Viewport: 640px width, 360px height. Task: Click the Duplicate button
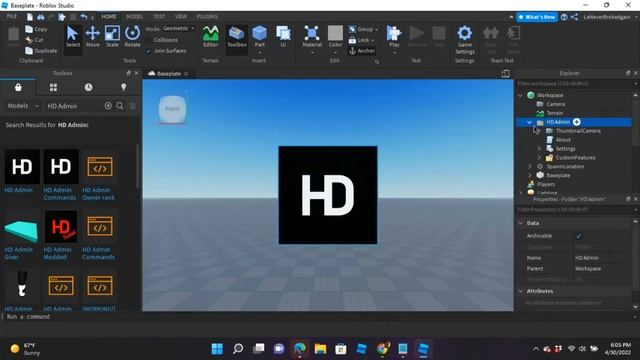[x=41, y=51]
